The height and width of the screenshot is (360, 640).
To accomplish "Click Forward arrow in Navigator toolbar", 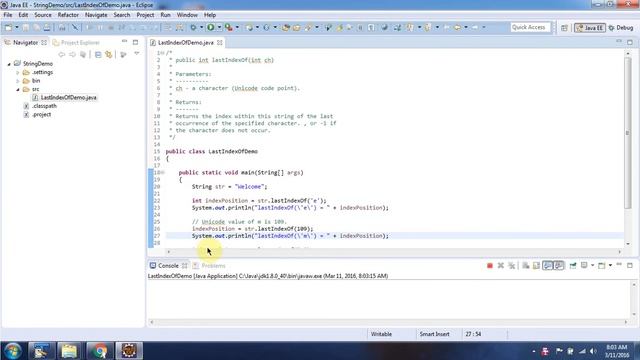I will [x=72, y=54].
